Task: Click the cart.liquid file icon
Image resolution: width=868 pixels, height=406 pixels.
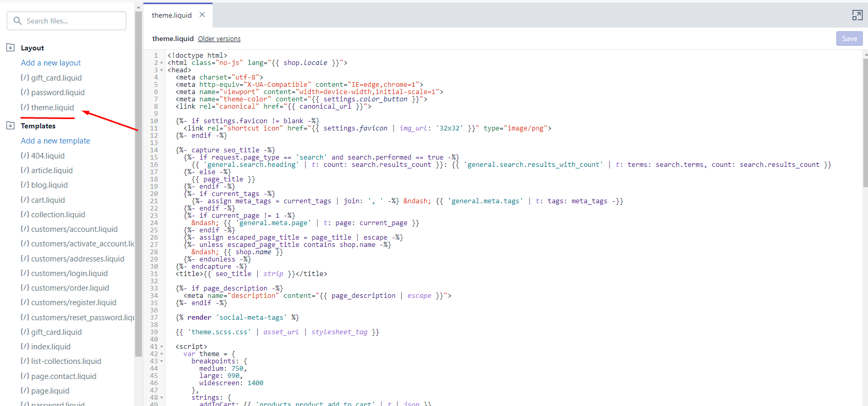Action: [x=24, y=200]
